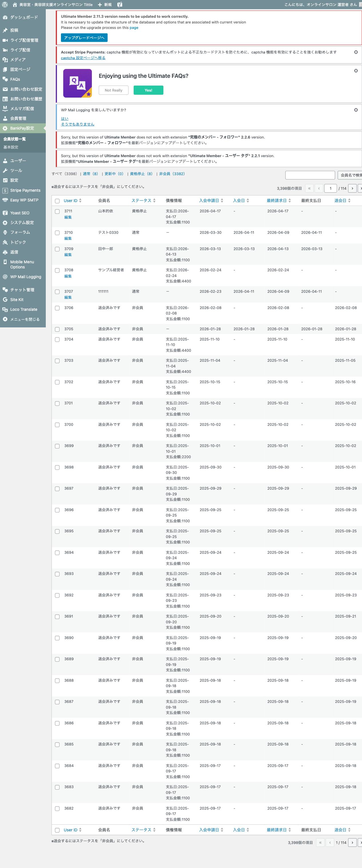The image size is (362, 868).
Task: Open the Stripe Payments sidebar menu
Action: click(25, 190)
